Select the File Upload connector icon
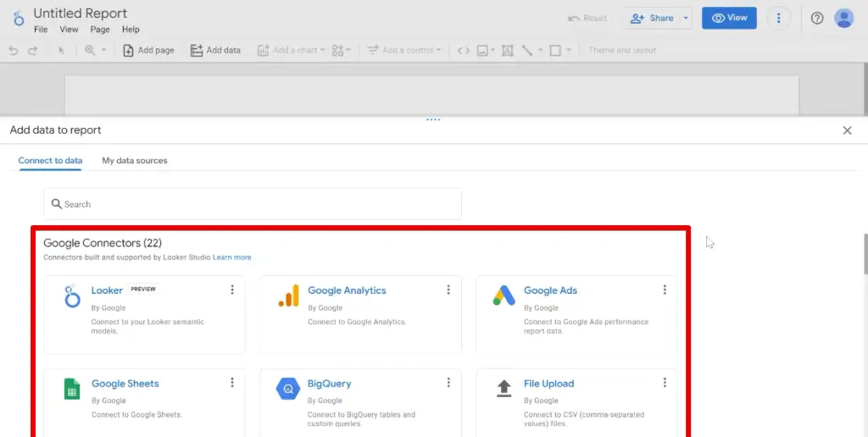 [x=504, y=389]
